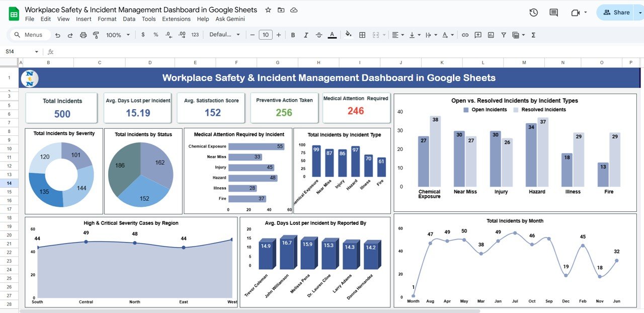The width and height of the screenshot is (644, 313).
Task: Open version history
Action: coord(533,13)
